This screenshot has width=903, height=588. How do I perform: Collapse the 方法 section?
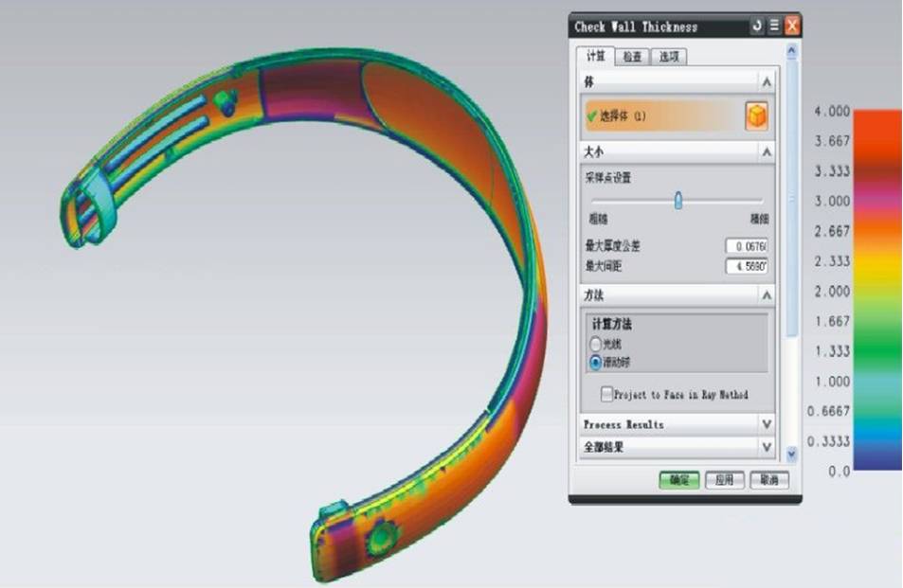(x=766, y=296)
